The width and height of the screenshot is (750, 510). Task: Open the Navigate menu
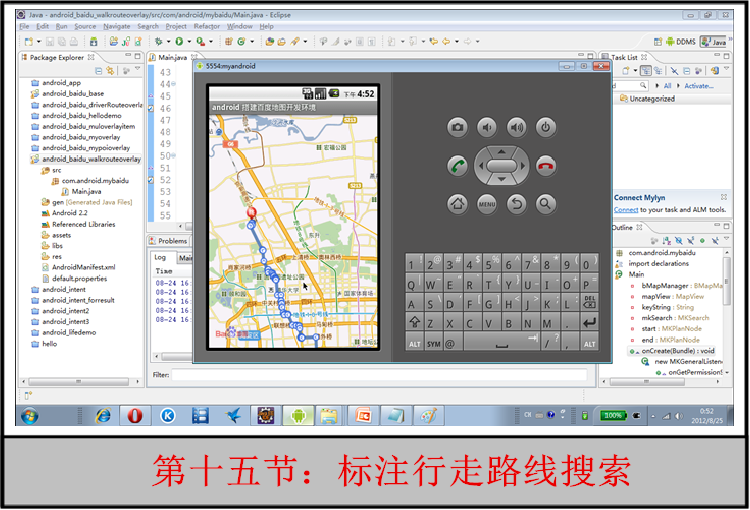point(117,26)
